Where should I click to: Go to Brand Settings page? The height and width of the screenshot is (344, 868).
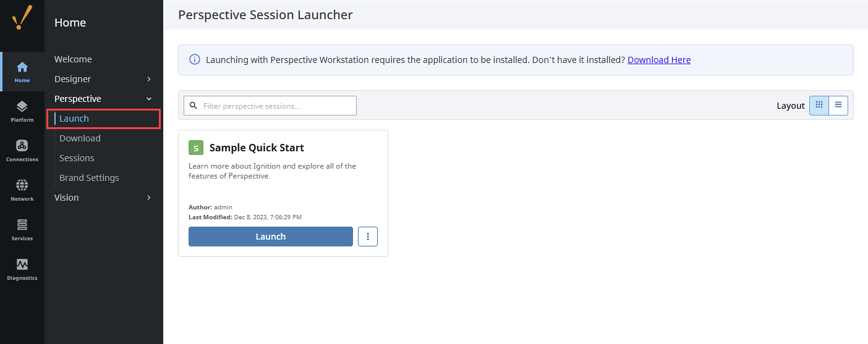click(x=89, y=178)
